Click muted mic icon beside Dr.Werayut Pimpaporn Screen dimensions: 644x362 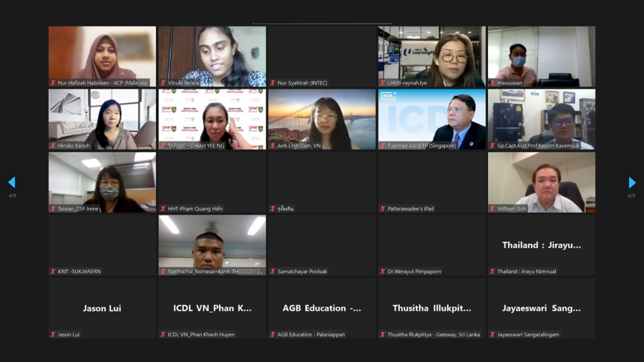383,271
